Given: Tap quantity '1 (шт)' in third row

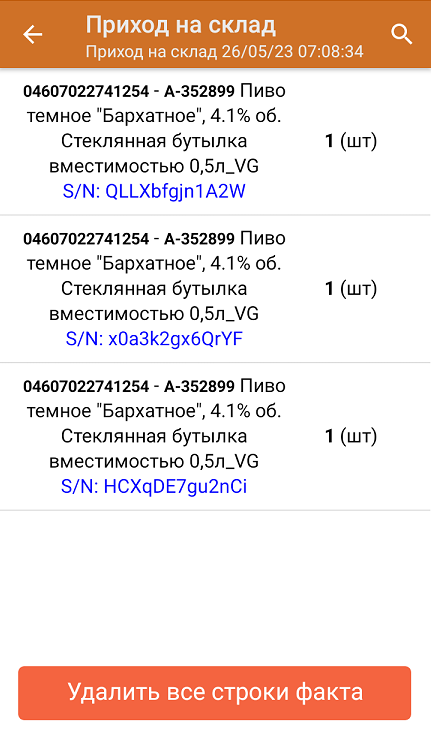Looking at the screenshot, I should point(351,437).
